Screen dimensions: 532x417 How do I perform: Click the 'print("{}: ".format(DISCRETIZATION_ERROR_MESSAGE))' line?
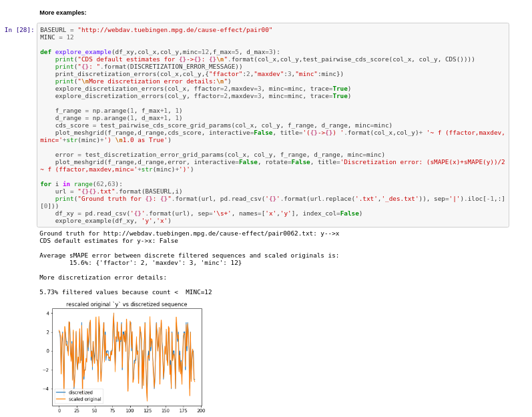point(149,67)
